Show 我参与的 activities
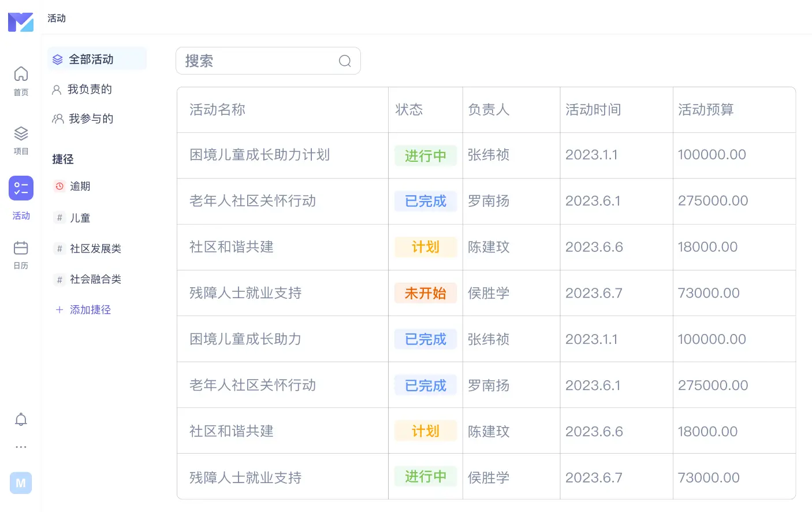The width and height of the screenshot is (812, 512). pyautogui.click(x=90, y=119)
